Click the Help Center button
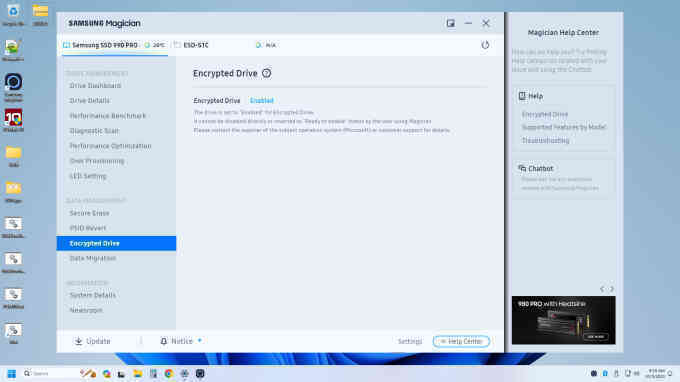 (x=461, y=341)
